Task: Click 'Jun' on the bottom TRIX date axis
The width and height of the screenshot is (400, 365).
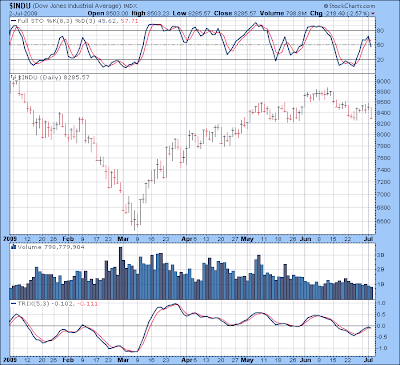Action: pos(306,360)
